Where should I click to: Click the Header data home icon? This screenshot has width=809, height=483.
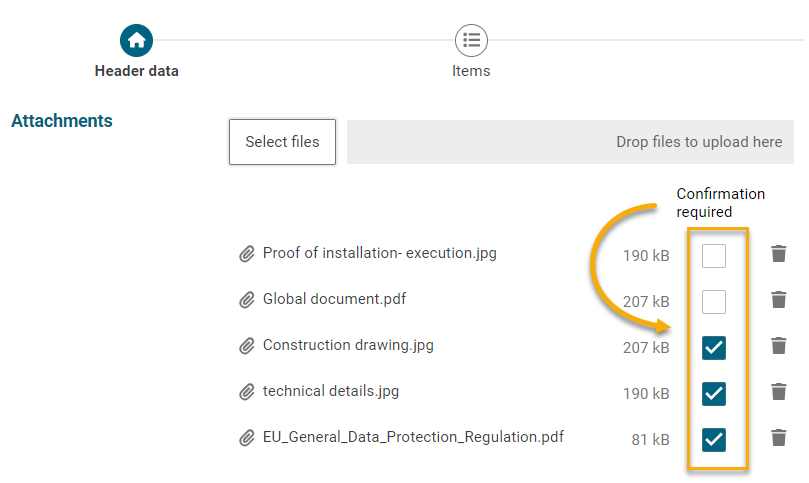137,41
